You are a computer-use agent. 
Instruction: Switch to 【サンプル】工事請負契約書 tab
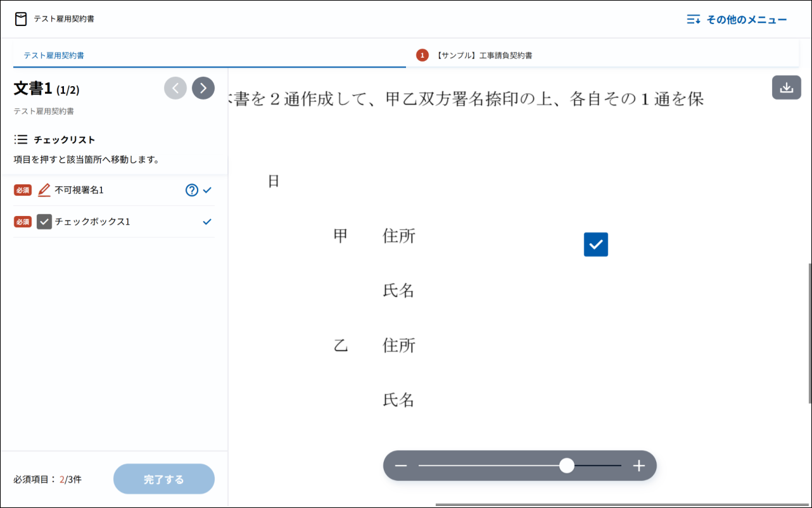click(484, 56)
